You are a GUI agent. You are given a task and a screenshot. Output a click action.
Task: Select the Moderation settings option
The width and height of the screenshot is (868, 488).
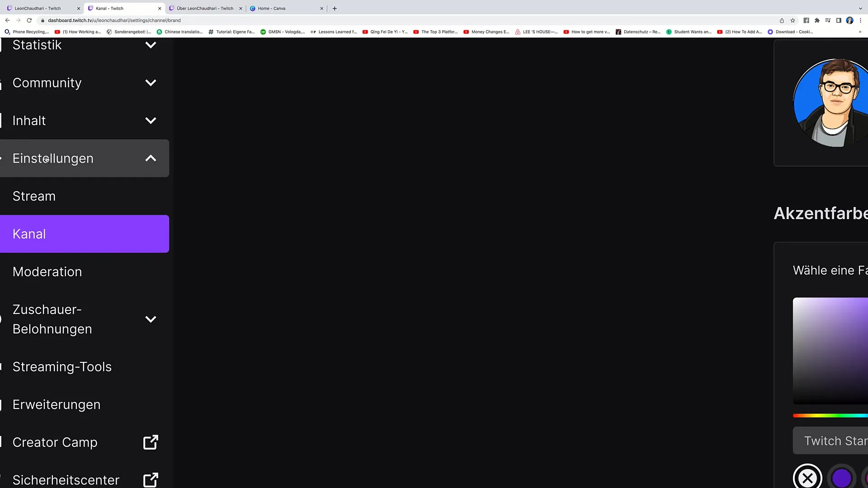tap(47, 272)
